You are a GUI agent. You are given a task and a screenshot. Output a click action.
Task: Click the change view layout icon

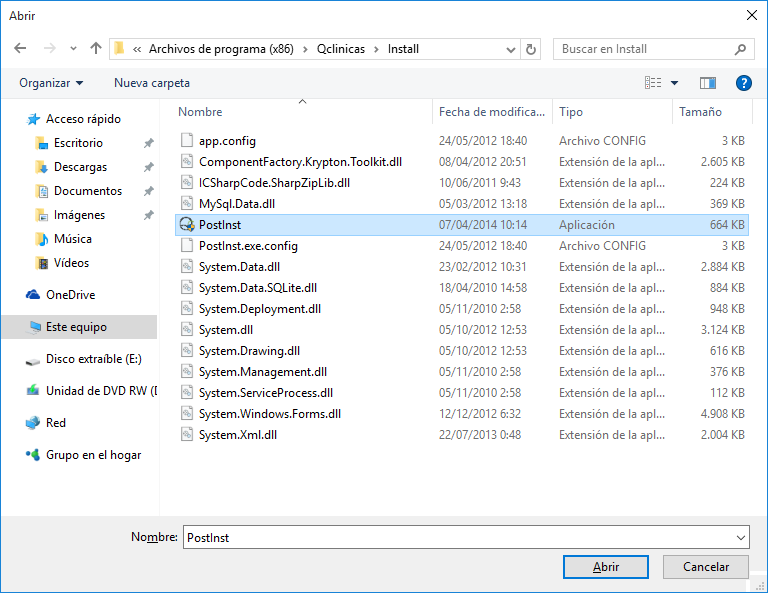pos(653,83)
